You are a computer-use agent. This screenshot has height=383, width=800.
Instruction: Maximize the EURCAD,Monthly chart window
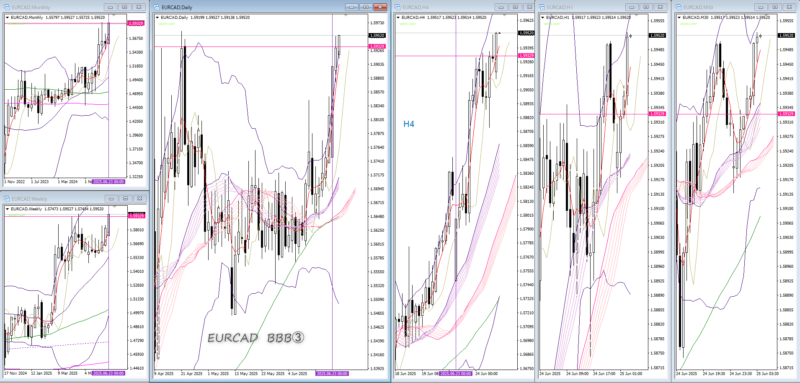[x=124, y=7]
